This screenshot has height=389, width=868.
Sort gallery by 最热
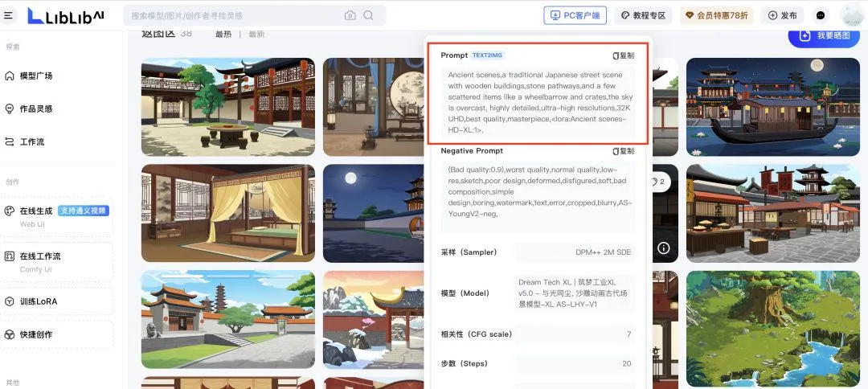[223, 34]
